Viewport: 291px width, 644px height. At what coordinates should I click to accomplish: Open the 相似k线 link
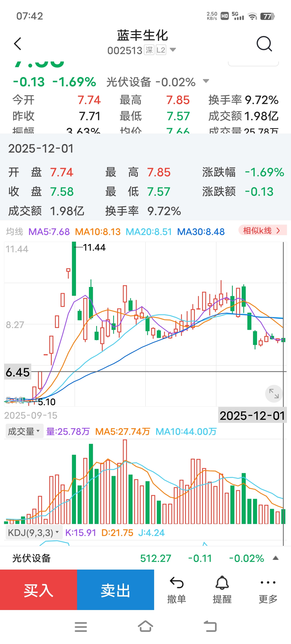[262, 230]
